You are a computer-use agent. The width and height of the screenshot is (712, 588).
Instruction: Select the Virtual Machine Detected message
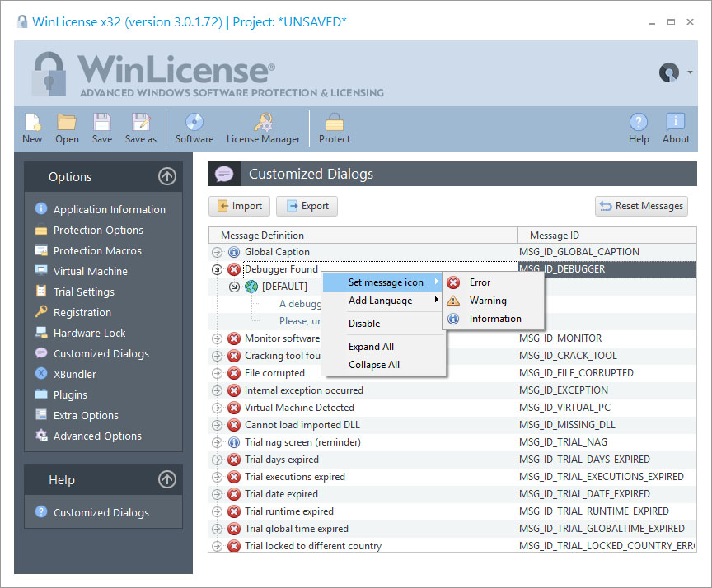[x=299, y=408]
